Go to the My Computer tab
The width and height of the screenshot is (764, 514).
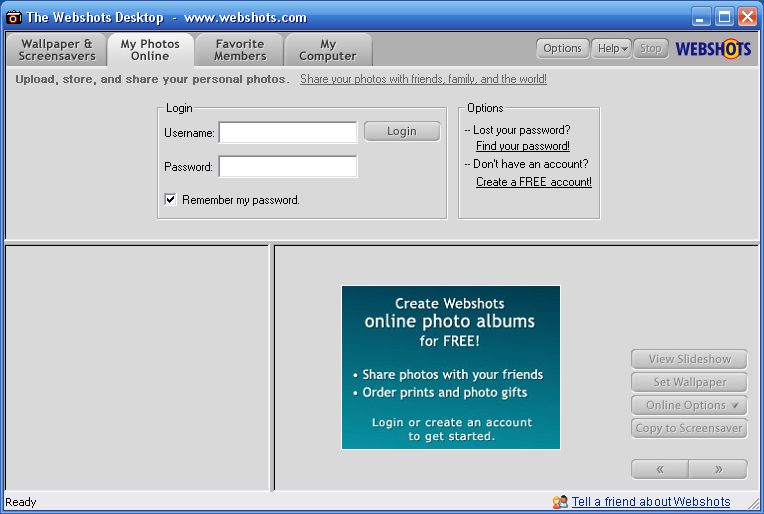[x=328, y=50]
